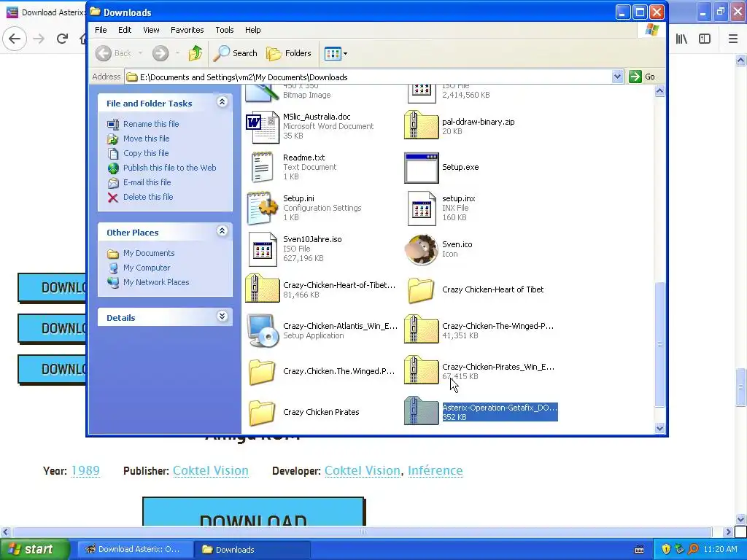
Task: Go to My Documents in Other Places
Action: (149, 253)
